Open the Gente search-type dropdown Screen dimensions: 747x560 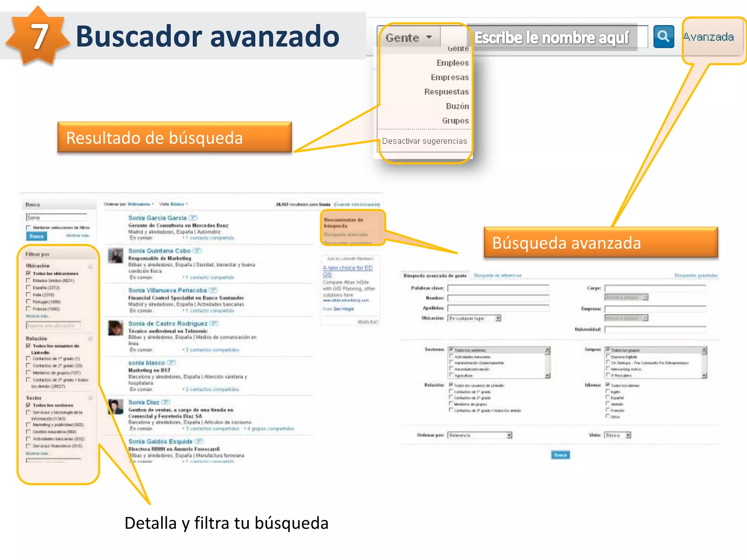[x=409, y=38]
